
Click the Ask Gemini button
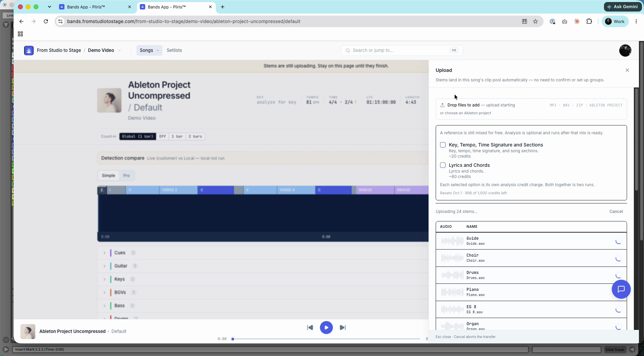pyautogui.click(x=622, y=7)
